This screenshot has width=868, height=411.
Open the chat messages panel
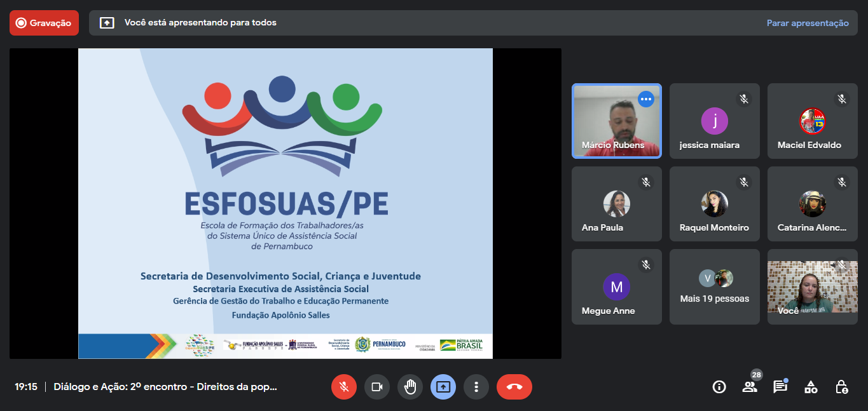780,387
